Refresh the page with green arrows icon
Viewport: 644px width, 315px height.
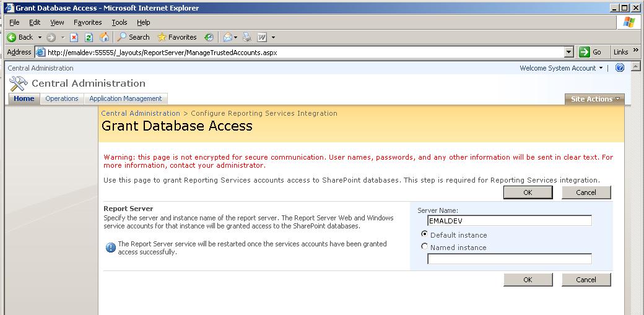89,37
